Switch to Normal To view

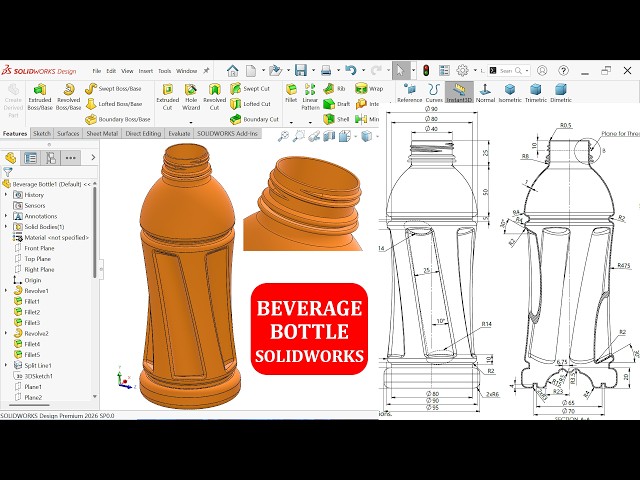[x=485, y=93]
